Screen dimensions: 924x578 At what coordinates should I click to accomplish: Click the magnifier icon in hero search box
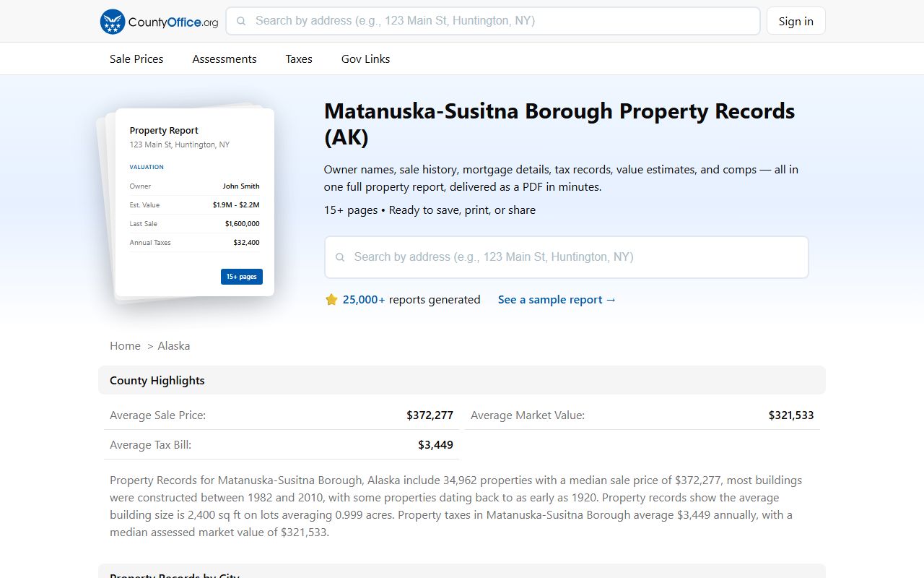[340, 257]
